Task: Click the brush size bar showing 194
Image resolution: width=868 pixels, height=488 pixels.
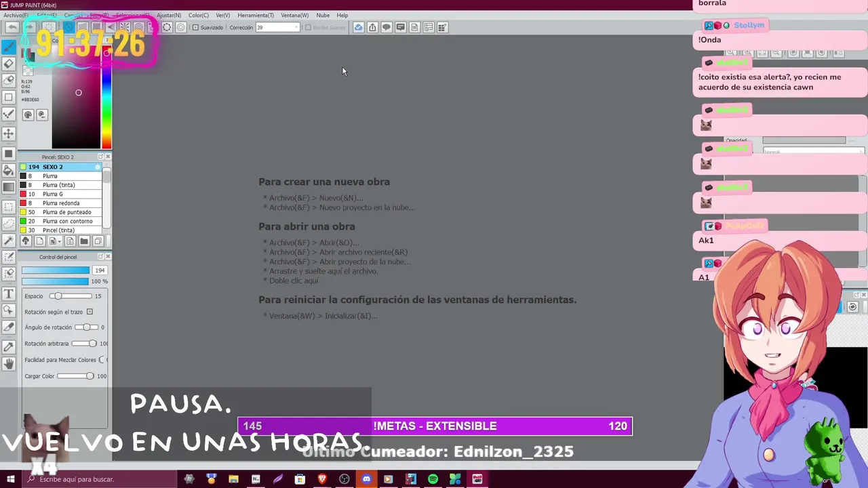Action: (56, 270)
